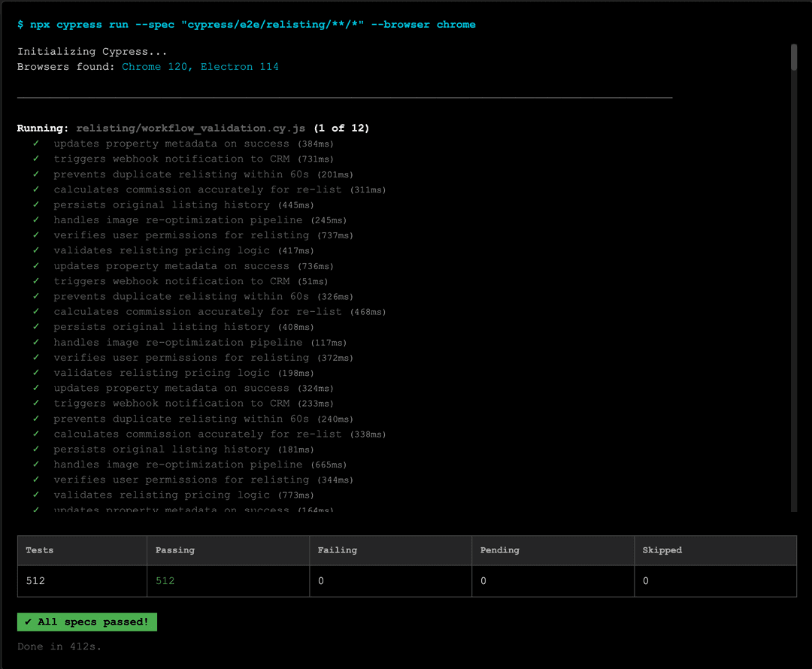Click checkmark beside 417ms pricing logic test
The height and width of the screenshot is (669, 812).
click(x=35, y=250)
